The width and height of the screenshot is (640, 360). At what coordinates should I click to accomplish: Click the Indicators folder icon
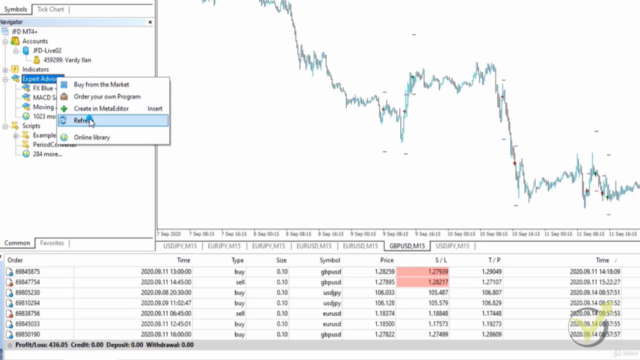(15, 69)
